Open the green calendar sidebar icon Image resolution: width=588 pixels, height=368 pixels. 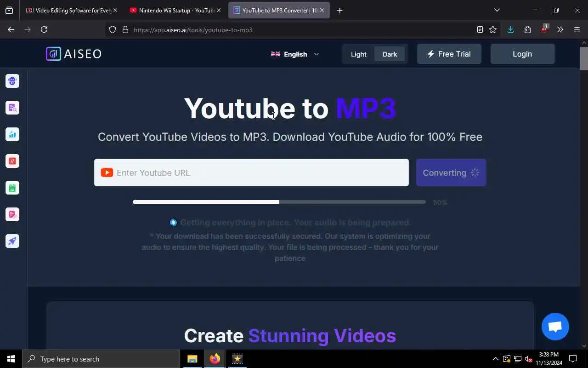click(x=12, y=188)
